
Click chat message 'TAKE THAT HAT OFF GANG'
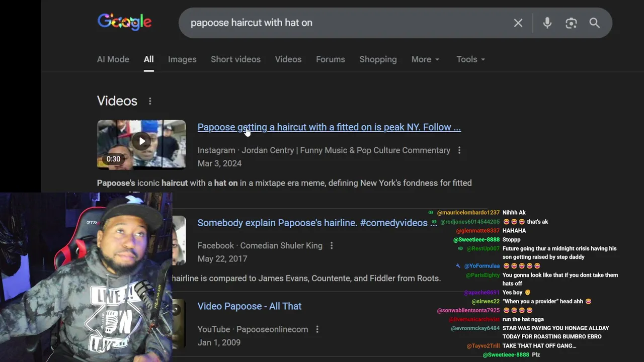pyautogui.click(x=539, y=346)
